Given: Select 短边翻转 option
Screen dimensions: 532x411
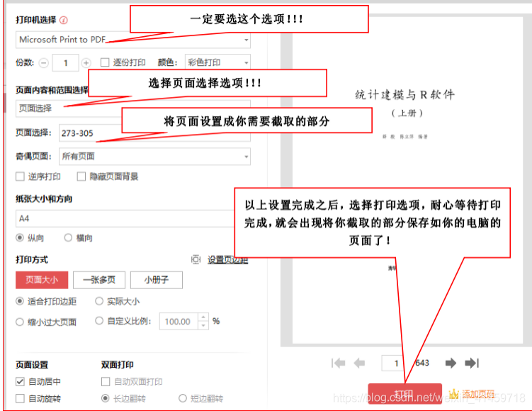Looking at the screenshot, I should click(183, 398).
